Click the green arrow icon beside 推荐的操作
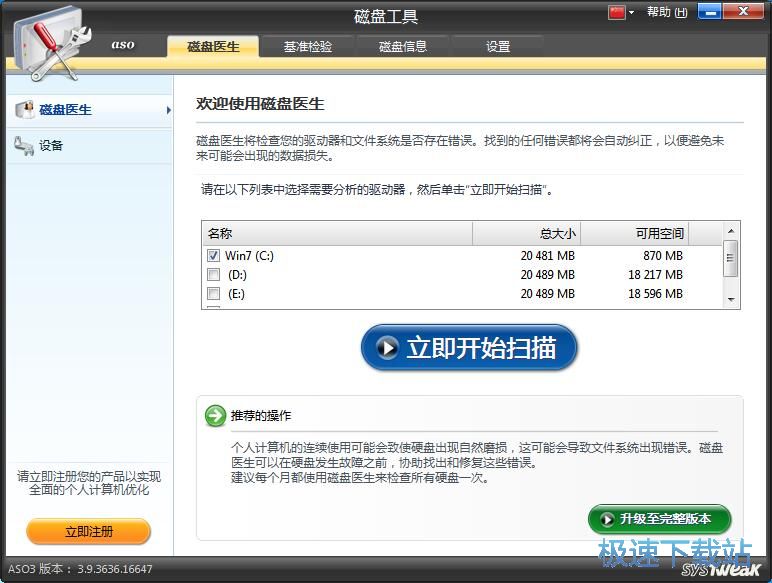The height and width of the screenshot is (583, 772). (x=215, y=416)
